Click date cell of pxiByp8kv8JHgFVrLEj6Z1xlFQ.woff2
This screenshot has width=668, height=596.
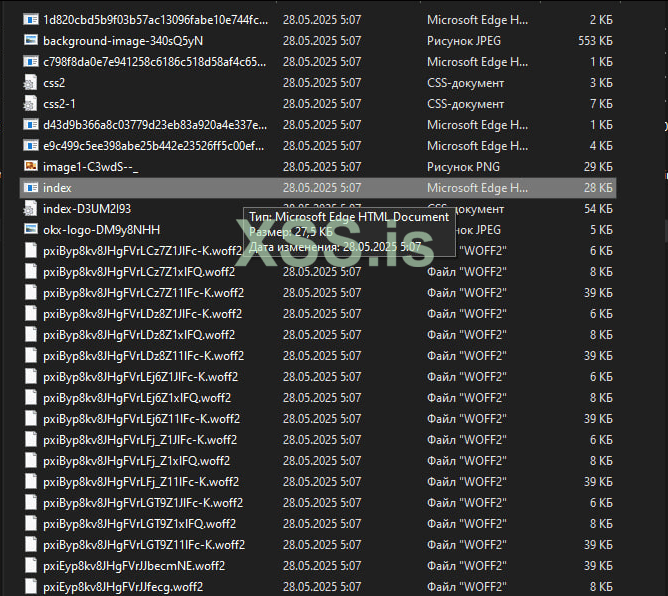coord(322,397)
